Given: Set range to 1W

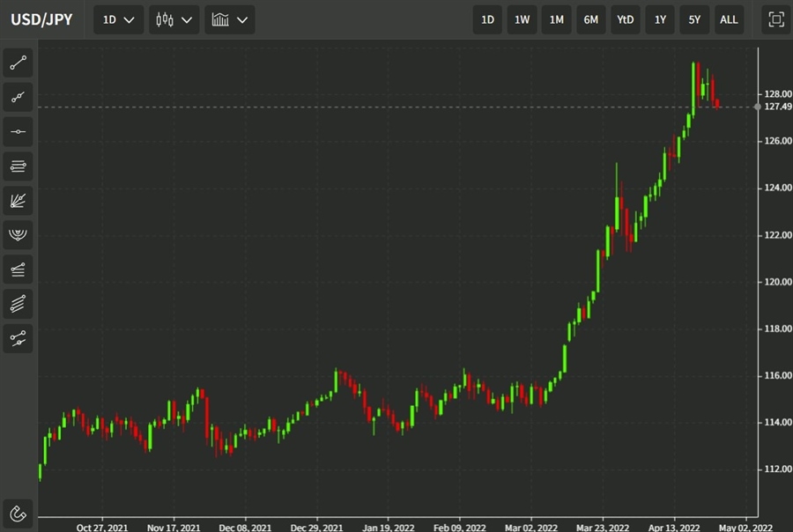Looking at the screenshot, I should click(x=522, y=19).
